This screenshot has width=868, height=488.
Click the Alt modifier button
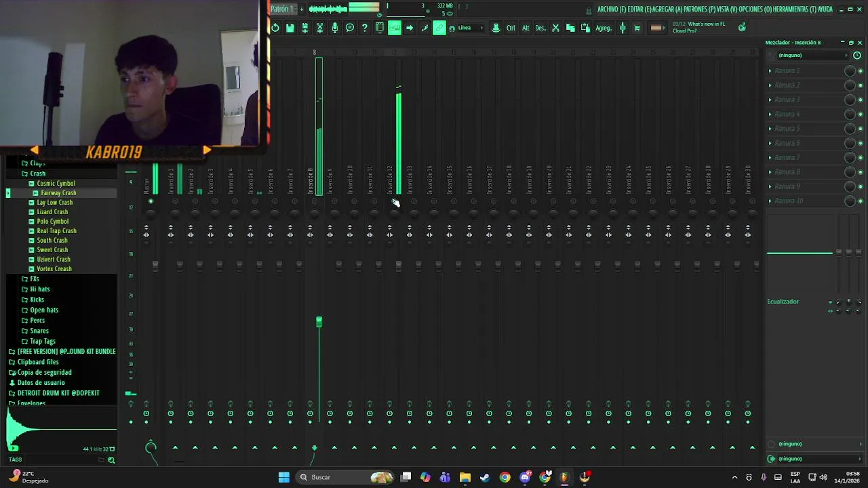coord(526,28)
